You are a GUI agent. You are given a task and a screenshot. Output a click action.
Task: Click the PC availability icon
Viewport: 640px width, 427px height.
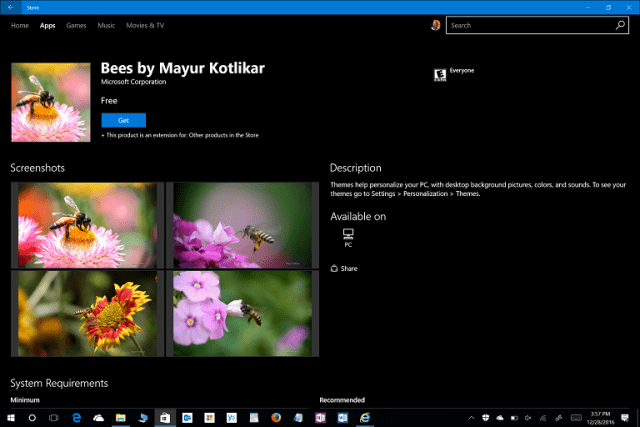(x=348, y=238)
